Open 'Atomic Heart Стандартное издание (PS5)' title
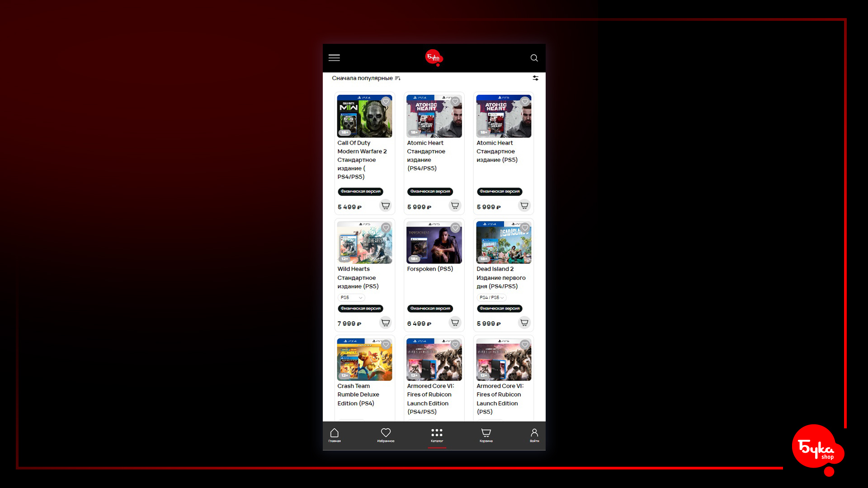 coord(497,151)
